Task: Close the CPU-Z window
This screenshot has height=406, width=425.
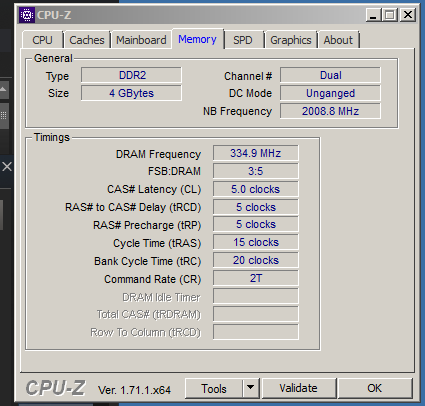Action: coord(408,15)
